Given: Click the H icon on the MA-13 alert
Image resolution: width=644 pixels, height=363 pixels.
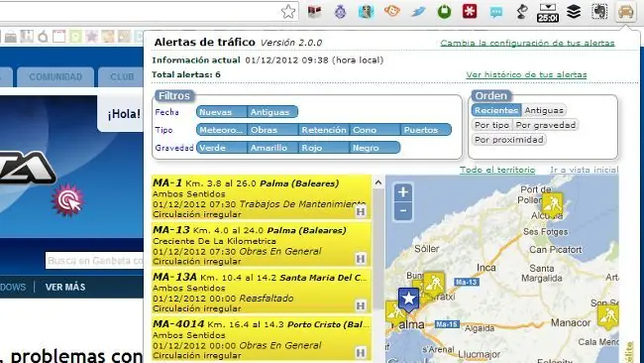Looking at the screenshot, I should [361, 259].
